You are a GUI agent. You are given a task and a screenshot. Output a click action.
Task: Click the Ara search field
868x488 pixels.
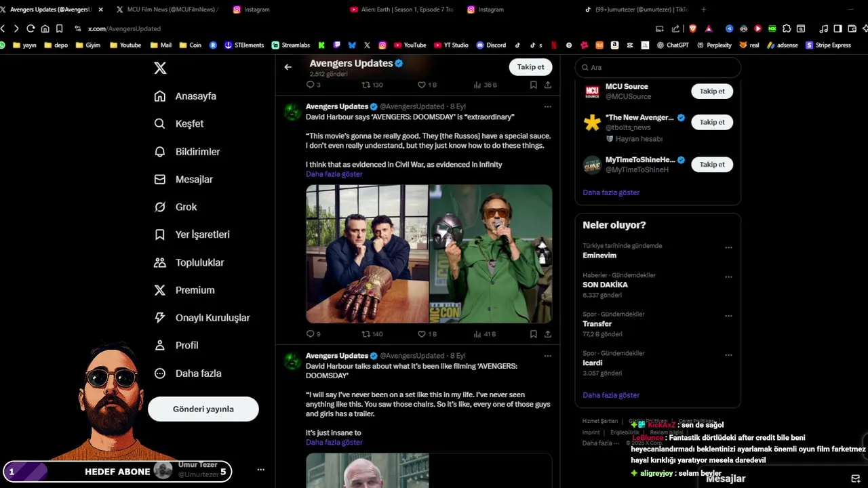[658, 68]
